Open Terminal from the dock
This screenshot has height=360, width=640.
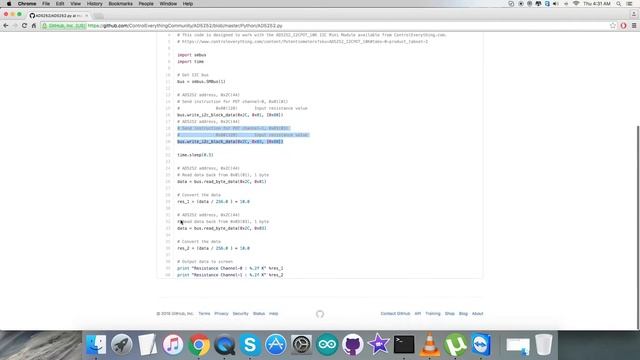coord(404,344)
